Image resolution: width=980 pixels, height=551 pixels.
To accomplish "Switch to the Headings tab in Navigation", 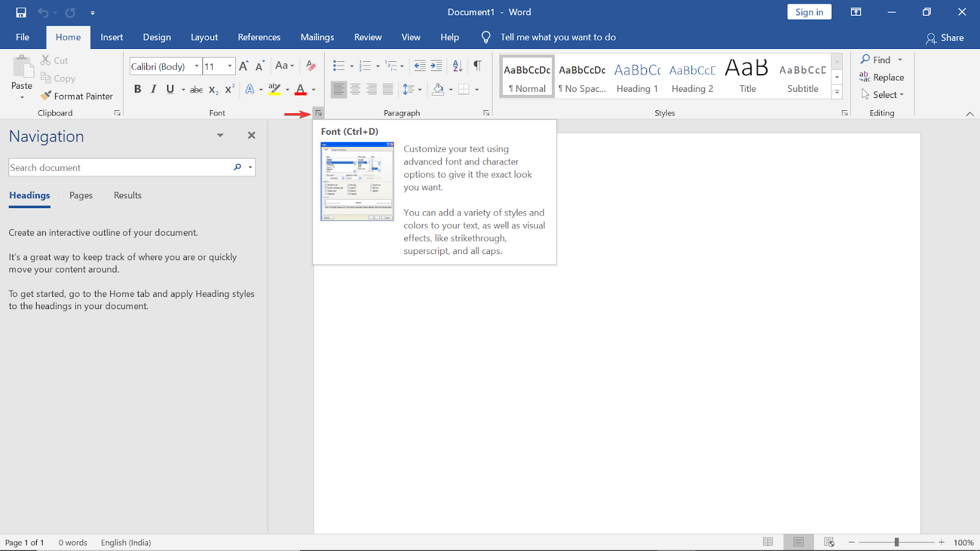I will click(29, 195).
